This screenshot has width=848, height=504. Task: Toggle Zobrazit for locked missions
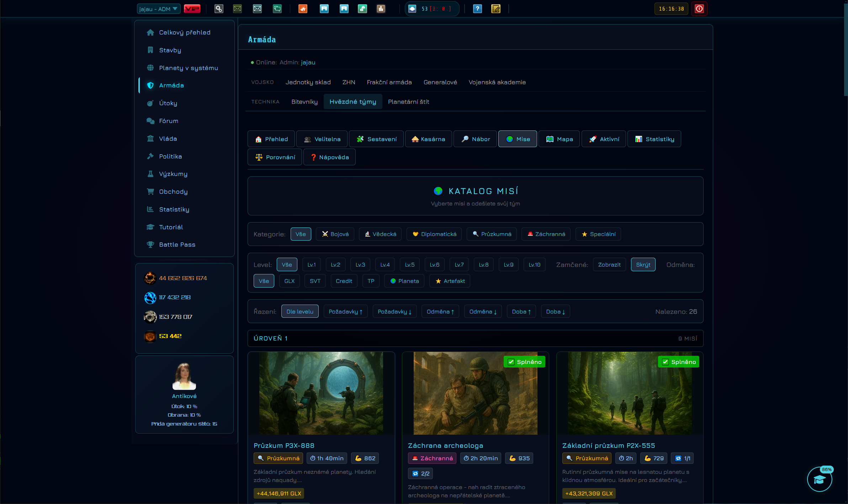(x=609, y=264)
